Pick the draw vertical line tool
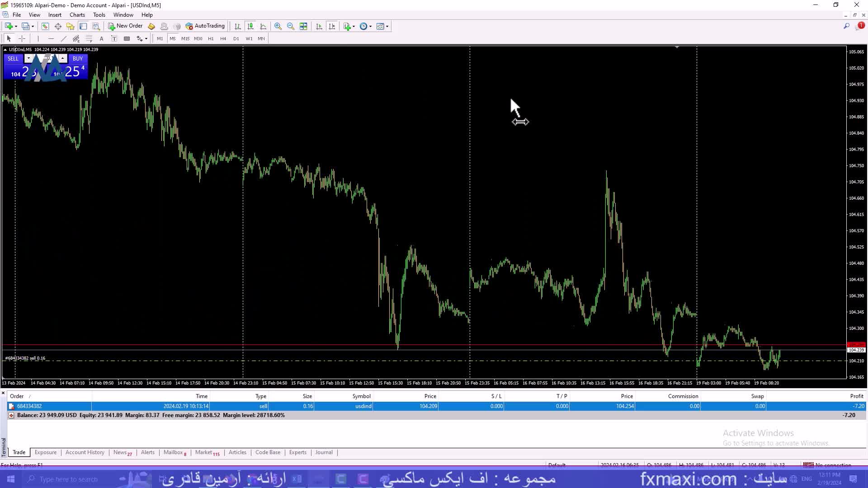 pyautogui.click(x=38, y=39)
